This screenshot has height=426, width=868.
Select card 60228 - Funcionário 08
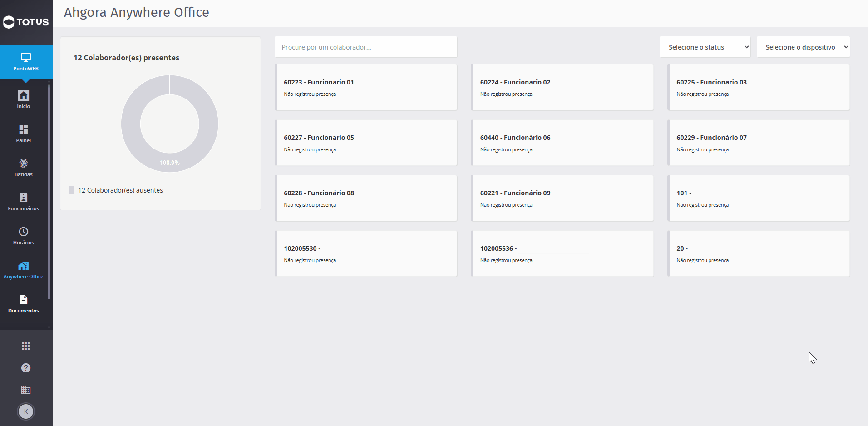[366, 198]
